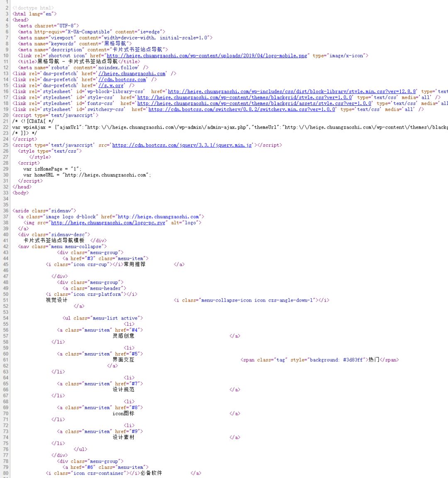Click the '<aside class="sidenav">' text
This screenshot has height=478, width=448.
tap(44, 211)
